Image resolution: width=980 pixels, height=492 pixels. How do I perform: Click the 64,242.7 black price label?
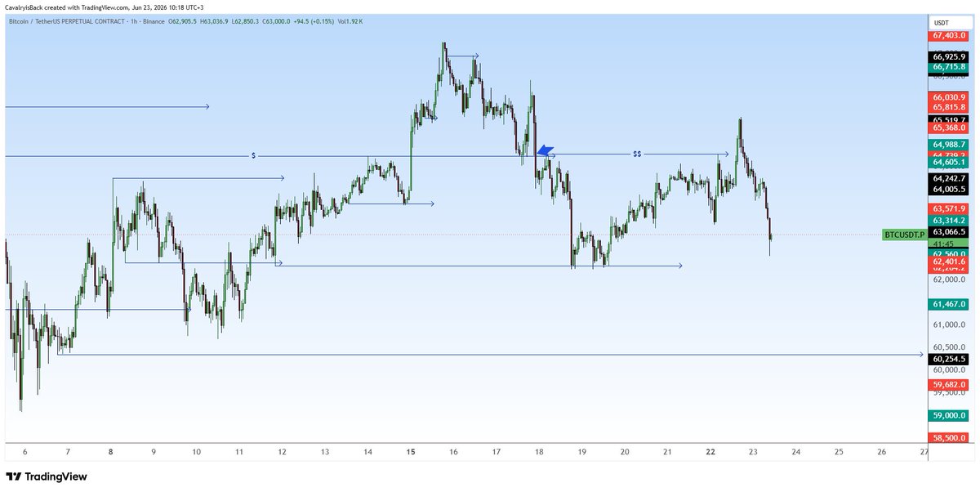click(950, 178)
